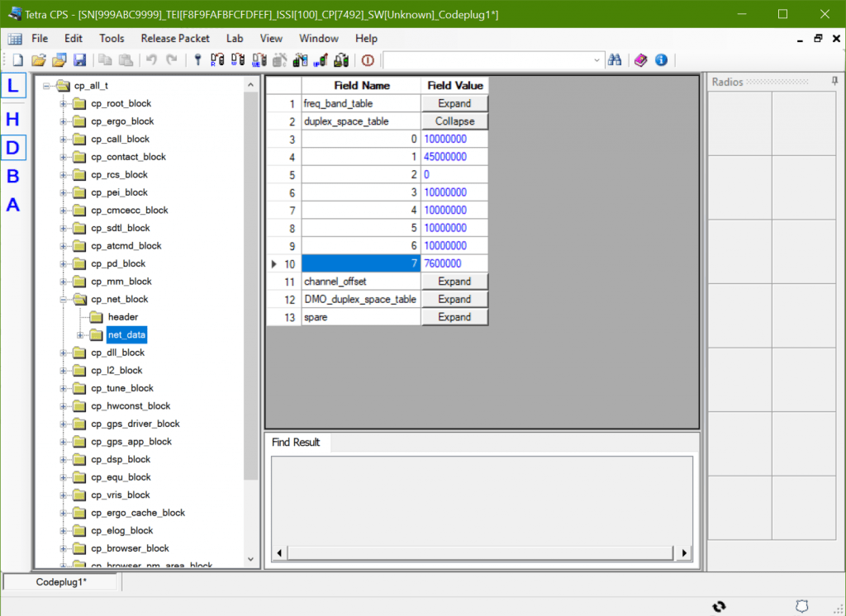Open the search combo box dropdown arrow

597,60
